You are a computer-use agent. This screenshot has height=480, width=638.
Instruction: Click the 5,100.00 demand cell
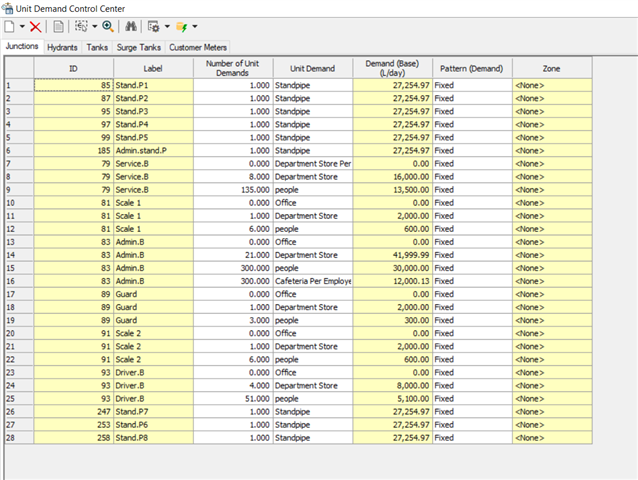[x=392, y=399]
